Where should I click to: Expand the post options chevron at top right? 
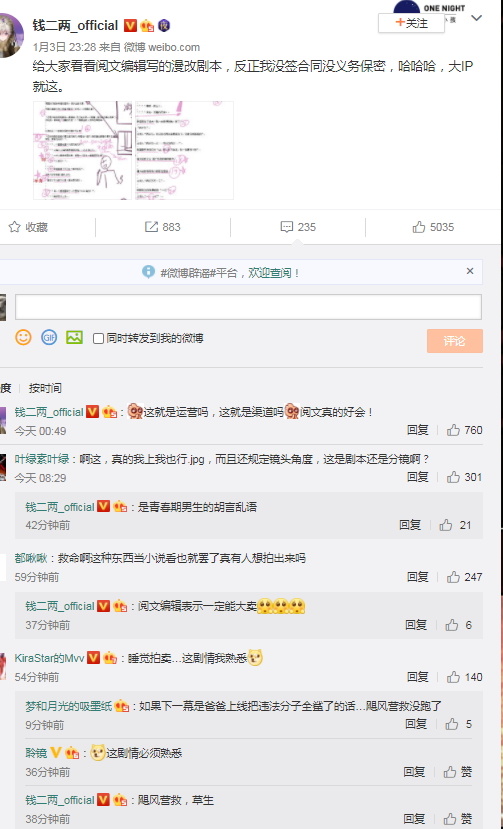477,18
